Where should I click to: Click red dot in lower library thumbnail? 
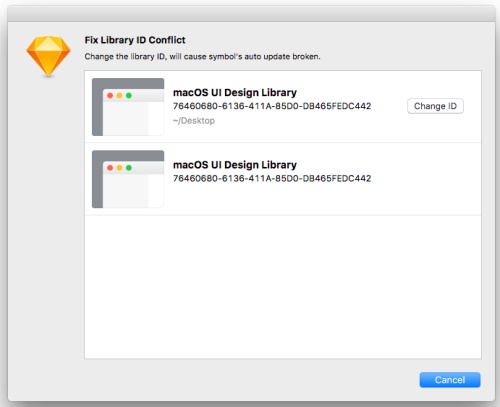tap(110, 168)
